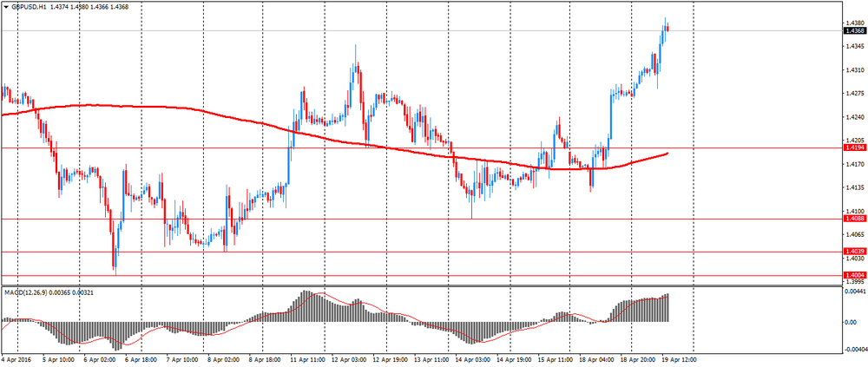The height and width of the screenshot is (367, 868).
Task: Click the 1.4100 price axis value
Action: click(x=853, y=212)
